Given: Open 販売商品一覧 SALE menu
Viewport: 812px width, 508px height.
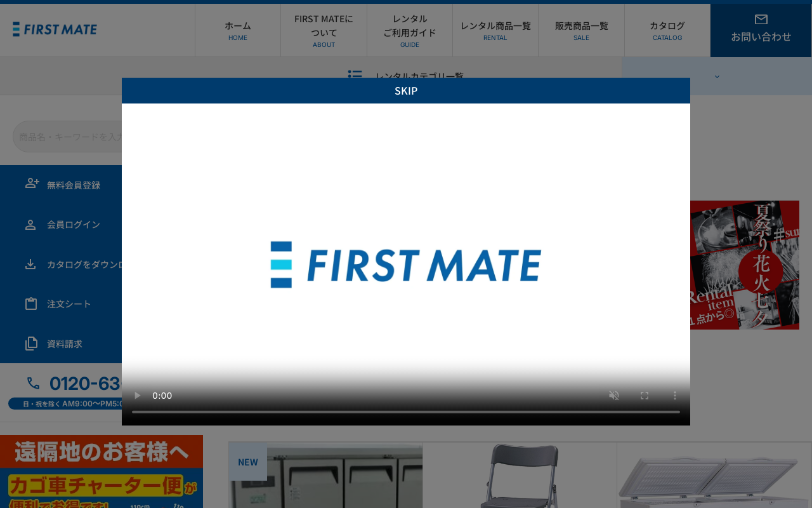Looking at the screenshot, I should [x=581, y=30].
